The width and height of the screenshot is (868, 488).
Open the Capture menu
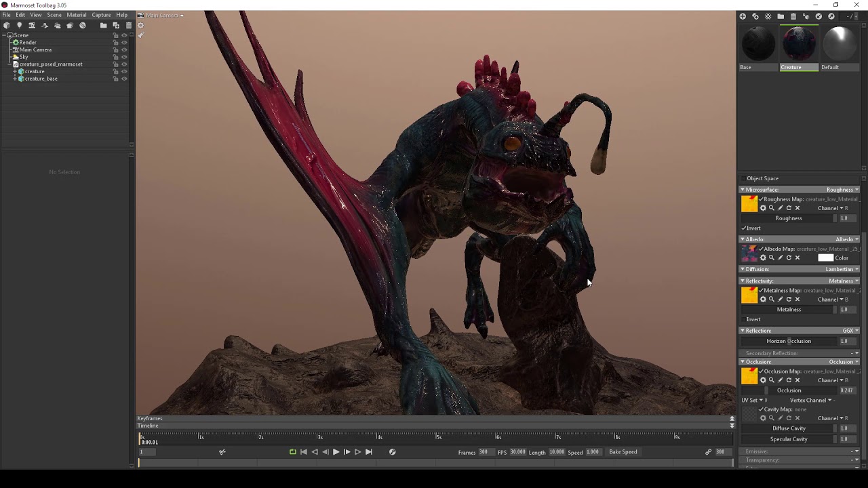point(101,15)
